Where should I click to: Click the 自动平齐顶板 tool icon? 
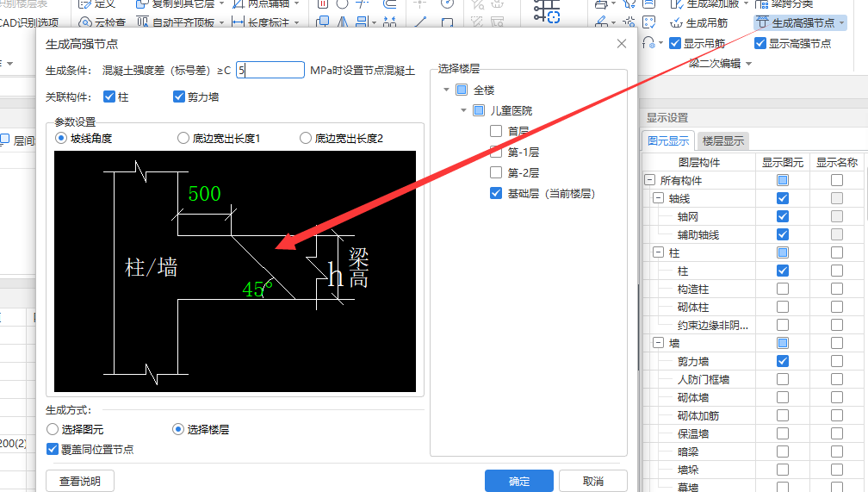(x=142, y=22)
